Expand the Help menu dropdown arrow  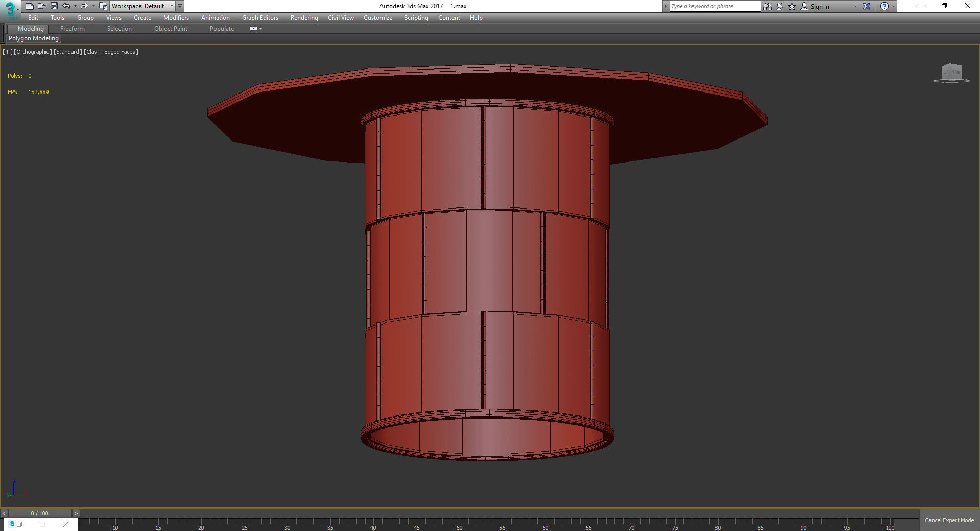(893, 6)
